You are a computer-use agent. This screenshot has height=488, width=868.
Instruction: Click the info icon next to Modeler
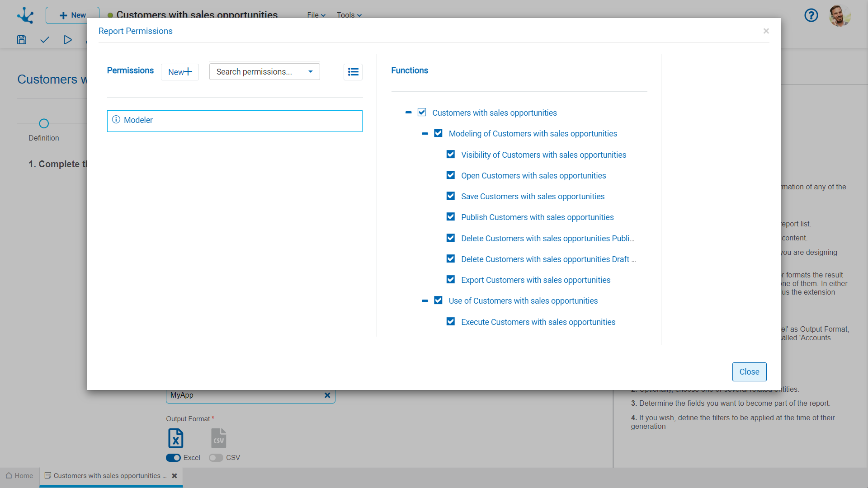coord(116,120)
